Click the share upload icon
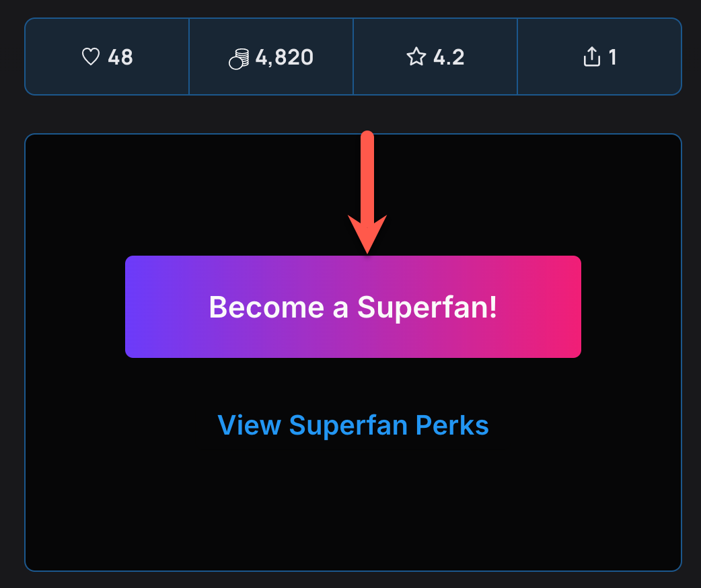701x588 pixels. tap(591, 57)
